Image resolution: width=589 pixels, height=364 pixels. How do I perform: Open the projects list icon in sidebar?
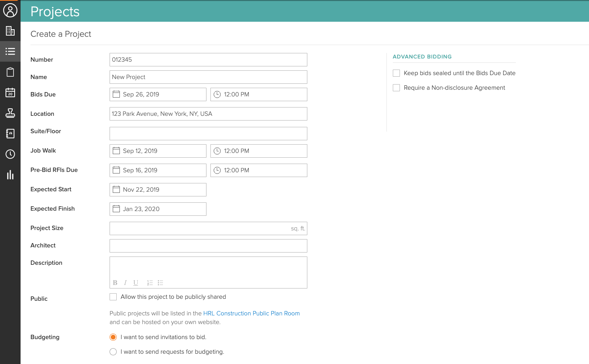[10, 51]
